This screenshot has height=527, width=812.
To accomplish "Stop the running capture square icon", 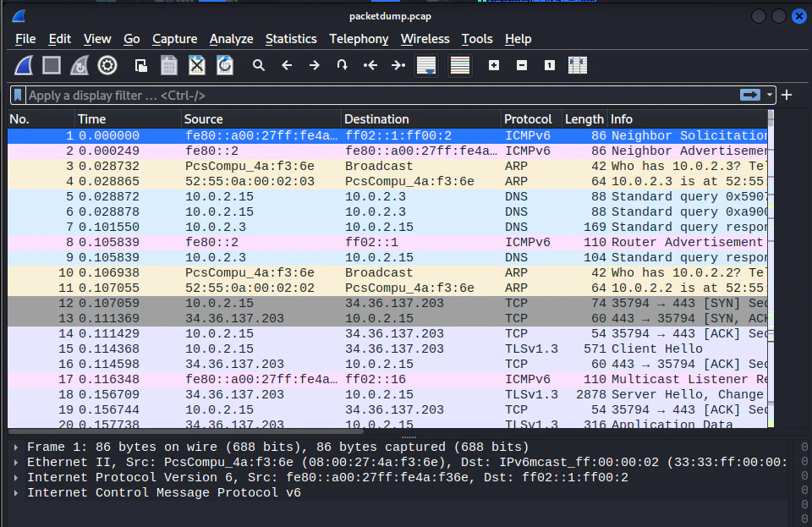I will click(52, 65).
